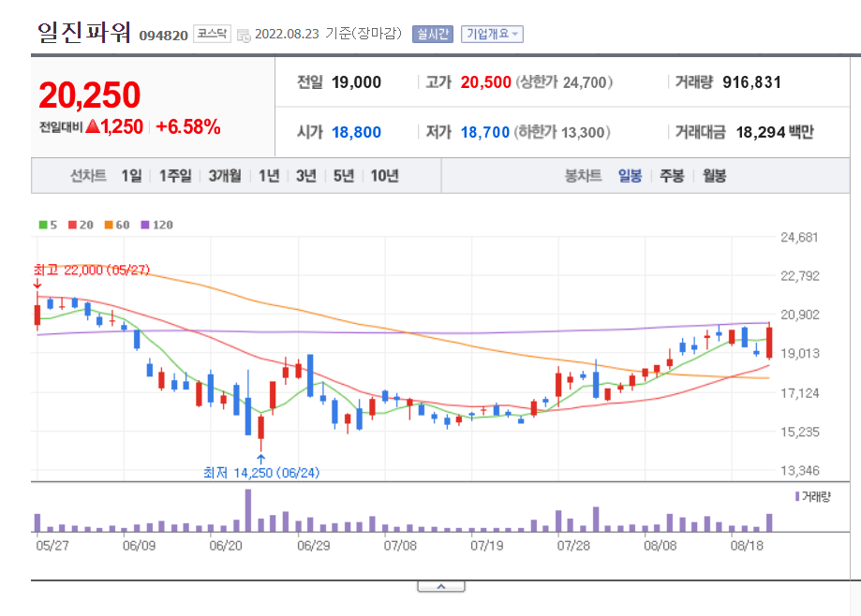This screenshot has width=861, height=616.
Task: Click the 08/18 date axis label
Action: point(747,546)
